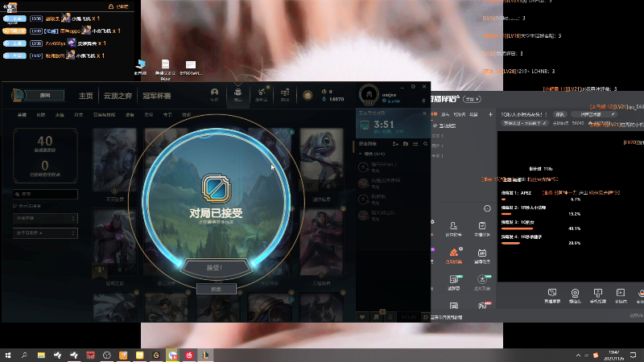The image size is (644, 362).
Task: Click the notifications bell icon
Action: [x=423, y=101]
